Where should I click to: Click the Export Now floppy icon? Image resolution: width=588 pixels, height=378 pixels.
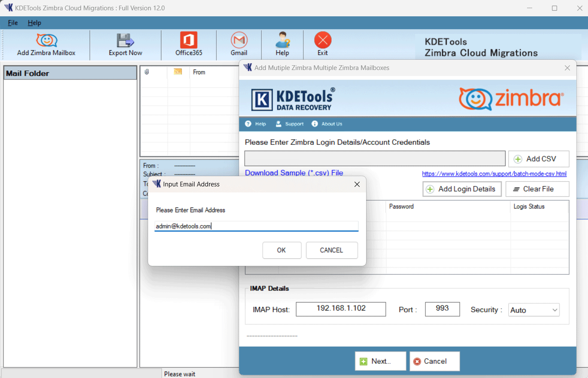pos(125,40)
